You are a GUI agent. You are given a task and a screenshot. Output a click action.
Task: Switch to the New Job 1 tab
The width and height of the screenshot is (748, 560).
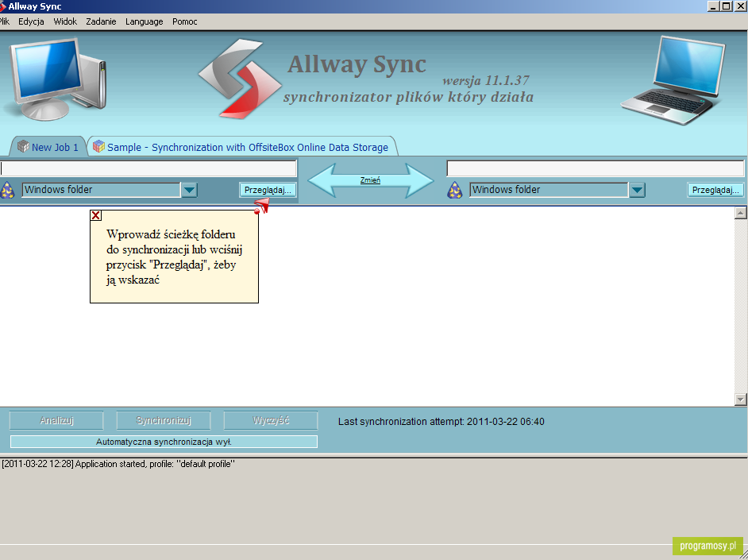[48, 147]
